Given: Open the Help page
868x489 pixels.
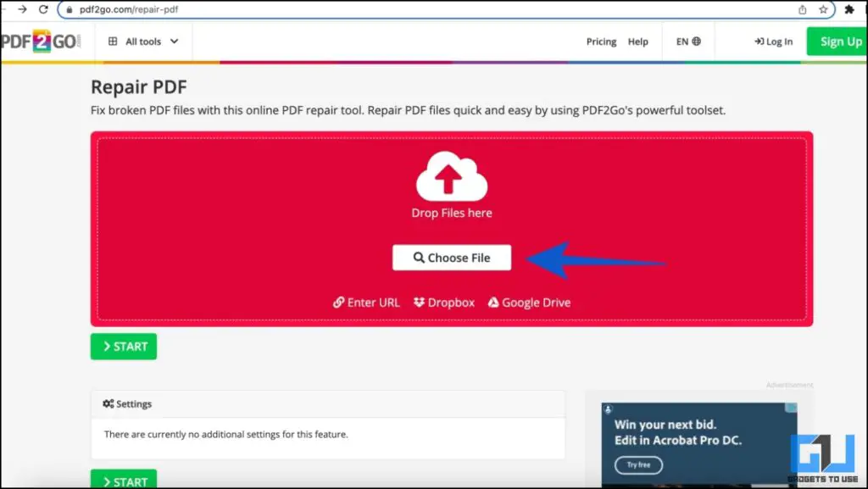Looking at the screenshot, I should click(637, 42).
